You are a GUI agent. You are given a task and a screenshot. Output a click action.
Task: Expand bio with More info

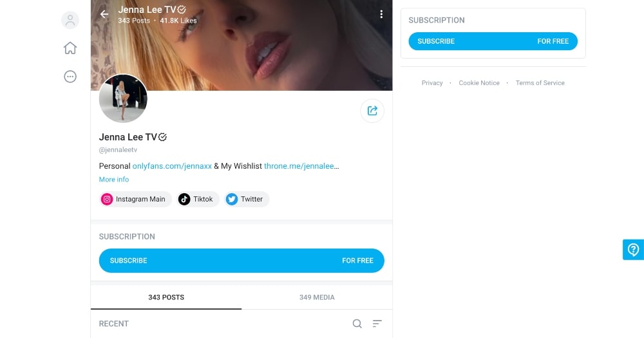pyautogui.click(x=114, y=180)
